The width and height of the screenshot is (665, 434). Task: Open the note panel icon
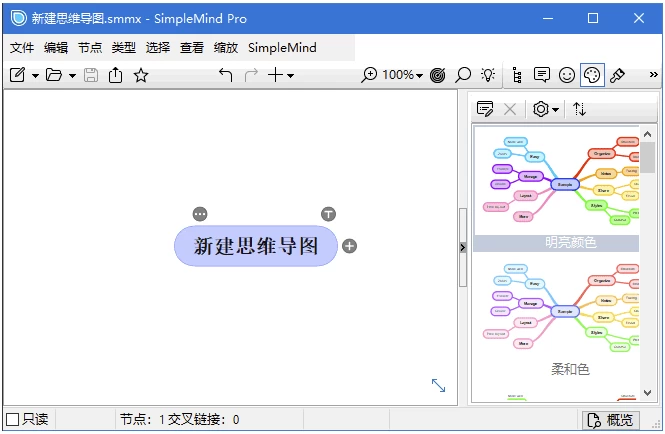[x=542, y=75]
